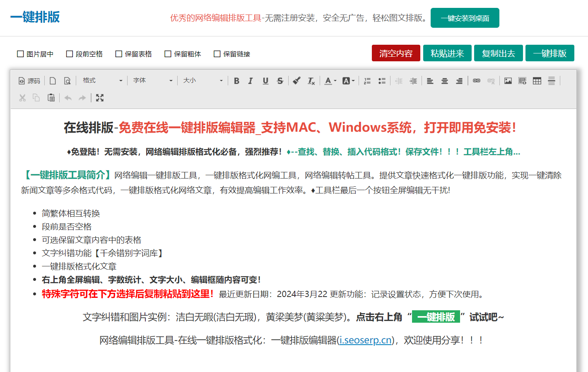Click the 一键安装到桌面 install button

point(465,18)
